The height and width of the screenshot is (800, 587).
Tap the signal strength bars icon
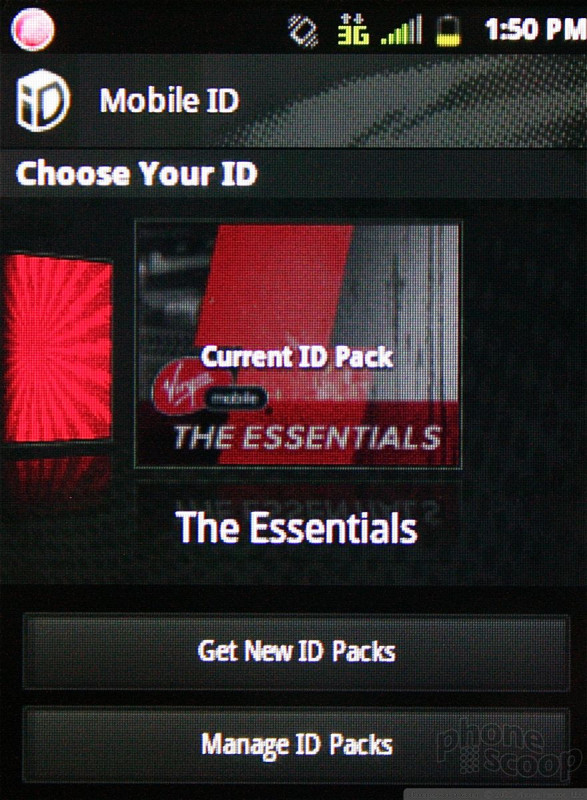coord(401,30)
